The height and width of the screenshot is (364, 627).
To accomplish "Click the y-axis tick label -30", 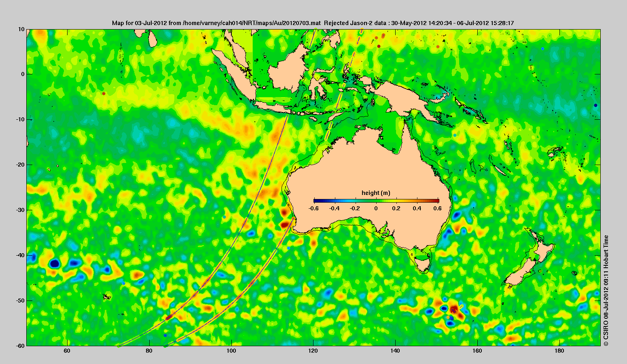I will coord(19,210).
